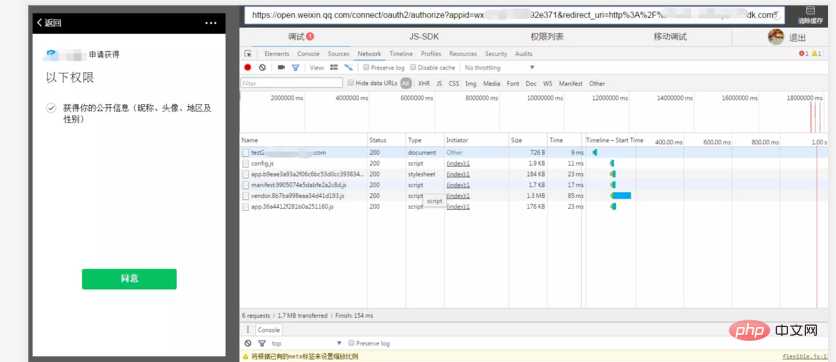836x362 pixels.
Task: Sort by the Size column header
Action: click(528, 140)
